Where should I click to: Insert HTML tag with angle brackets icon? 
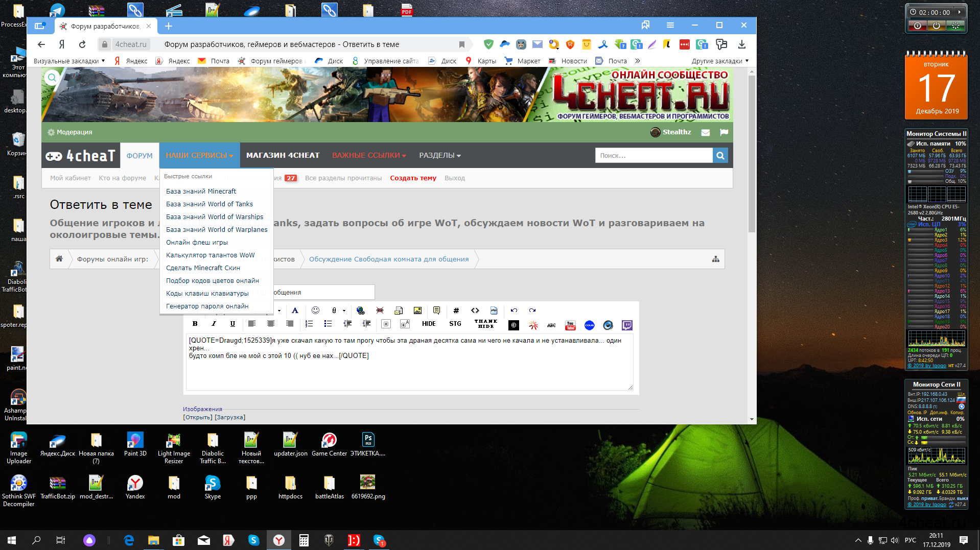click(475, 310)
